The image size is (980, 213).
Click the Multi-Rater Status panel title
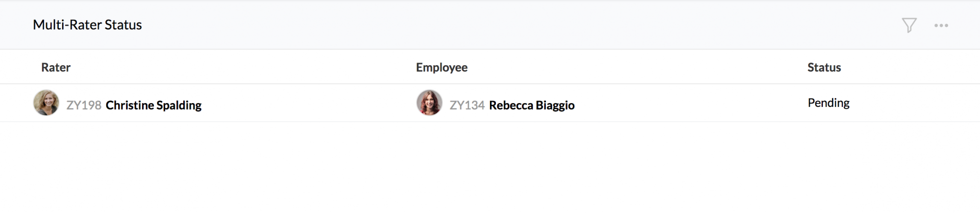coord(87,25)
